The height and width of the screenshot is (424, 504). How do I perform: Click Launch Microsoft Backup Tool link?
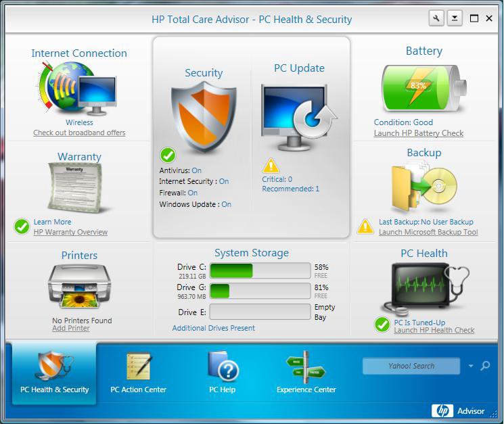coord(428,232)
